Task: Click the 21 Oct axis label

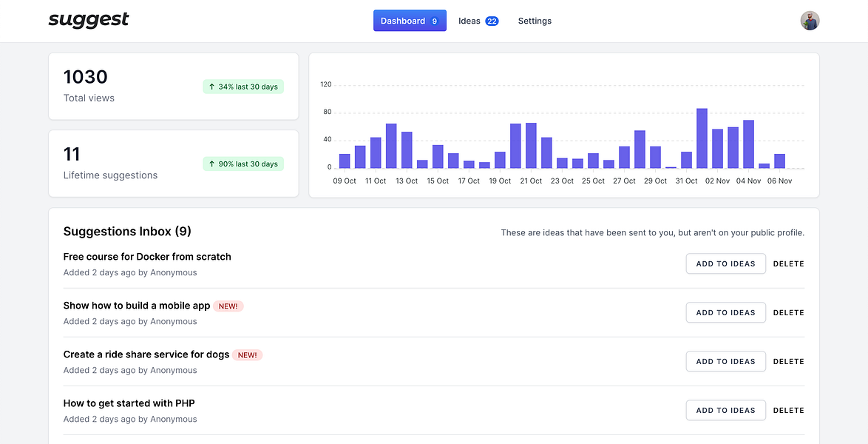Action: click(531, 181)
